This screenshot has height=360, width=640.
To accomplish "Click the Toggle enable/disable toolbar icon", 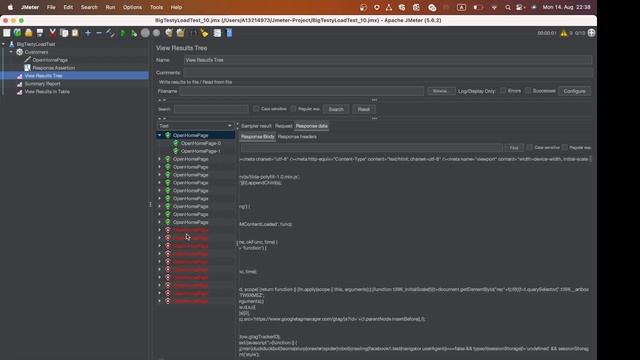I will 110,33.
